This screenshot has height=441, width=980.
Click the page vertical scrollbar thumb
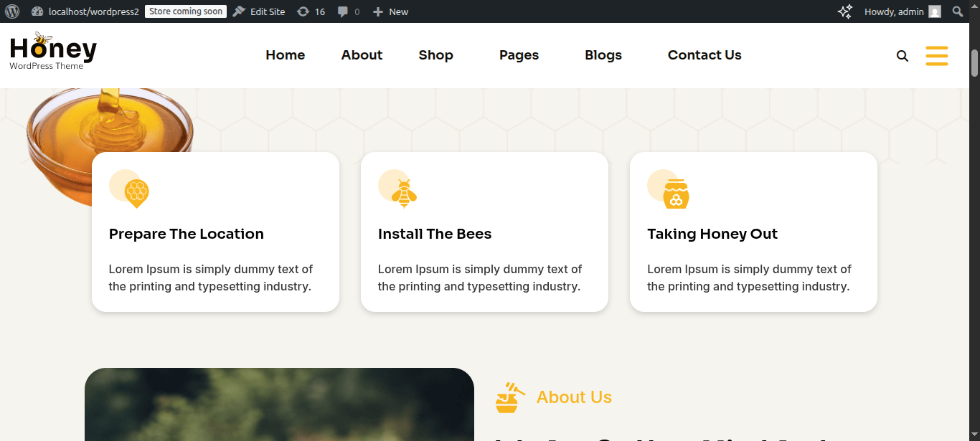974,63
